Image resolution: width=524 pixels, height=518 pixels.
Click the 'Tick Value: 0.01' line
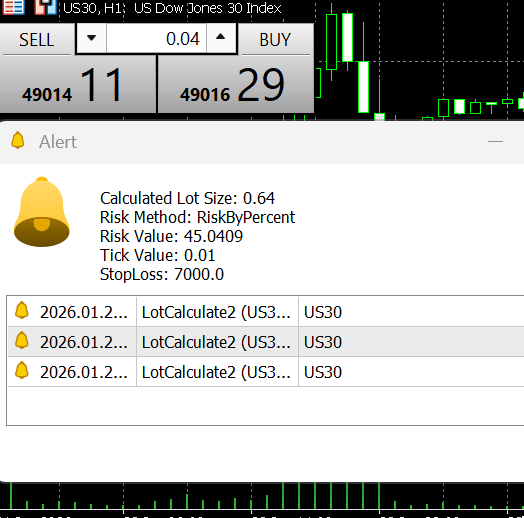coord(157,255)
